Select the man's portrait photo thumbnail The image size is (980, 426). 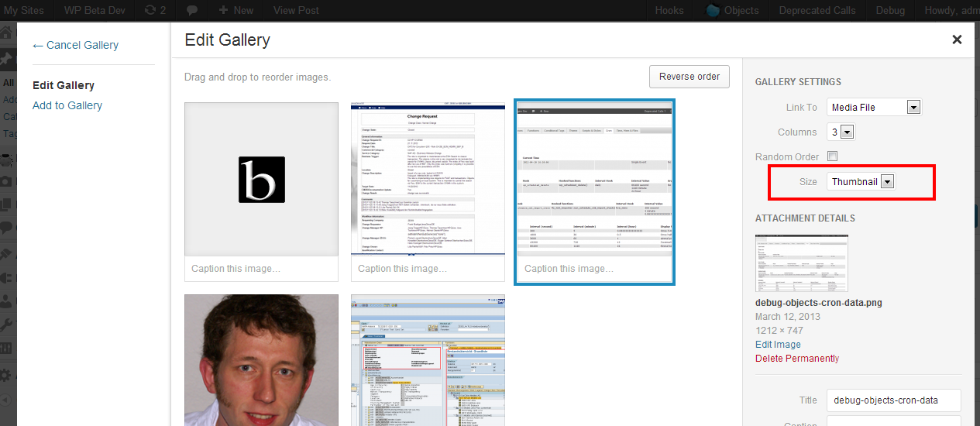click(x=262, y=359)
